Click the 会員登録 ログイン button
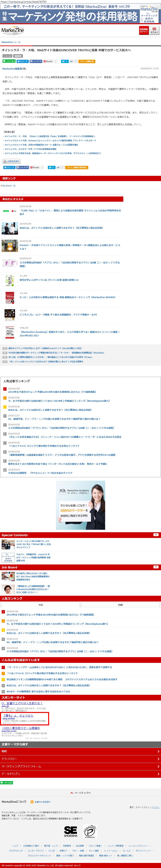The image size is (161, 868). [144, 30]
